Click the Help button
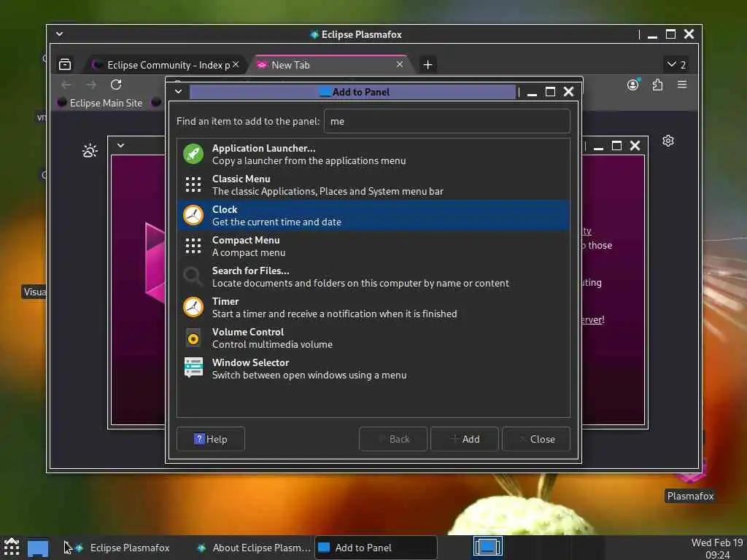 [211, 439]
